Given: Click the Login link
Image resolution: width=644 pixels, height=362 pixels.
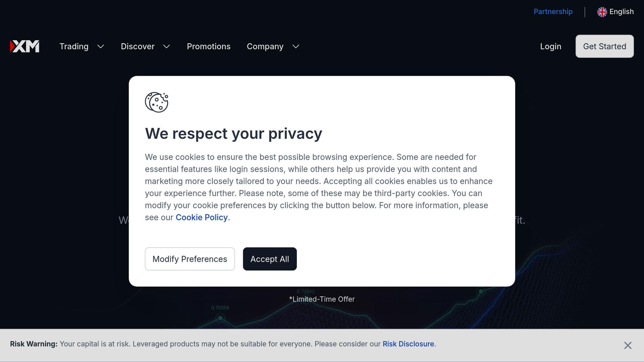Looking at the screenshot, I should click(551, 47).
